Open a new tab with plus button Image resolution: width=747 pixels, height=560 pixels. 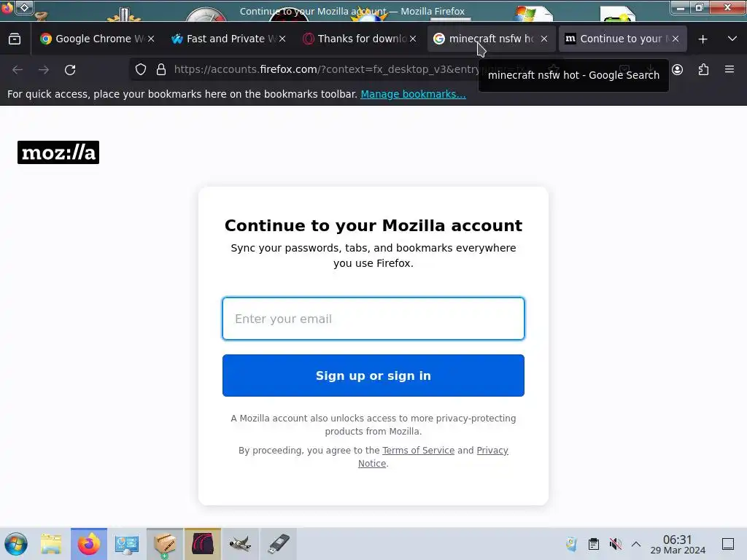[x=703, y=39]
